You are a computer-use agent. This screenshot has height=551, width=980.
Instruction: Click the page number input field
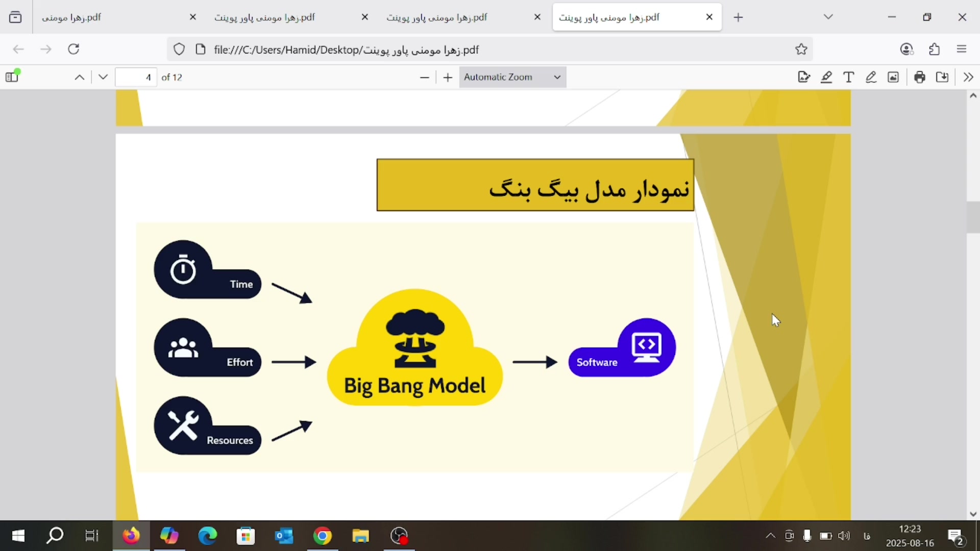pyautogui.click(x=136, y=78)
